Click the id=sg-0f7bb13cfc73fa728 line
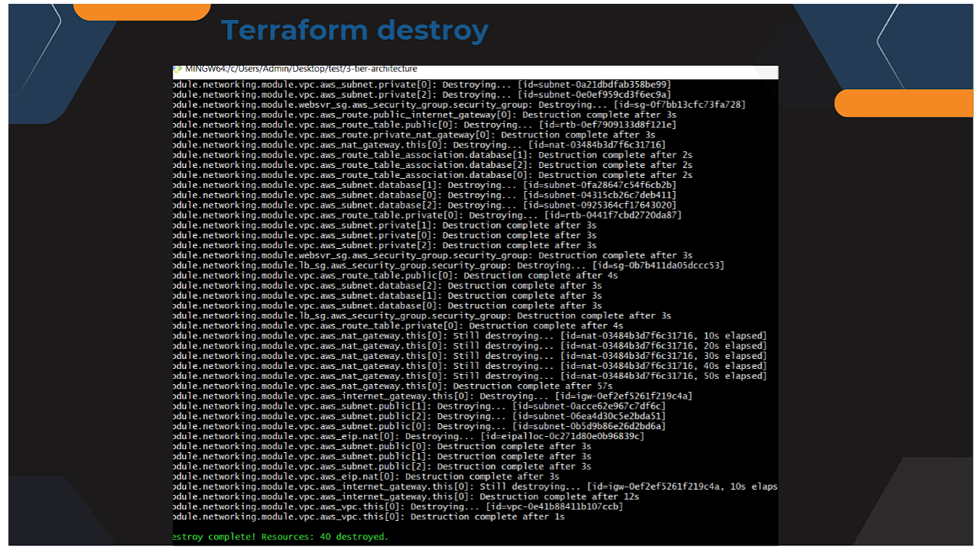 tap(459, 105)
